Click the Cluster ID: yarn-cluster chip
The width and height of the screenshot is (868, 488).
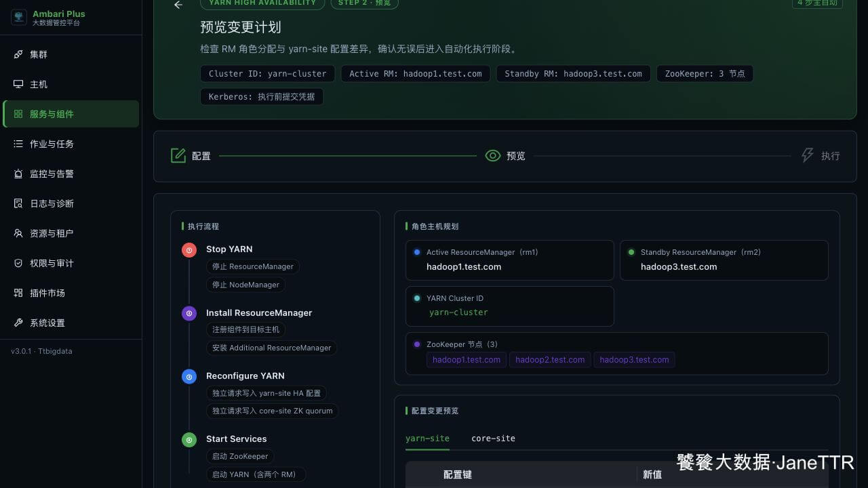click(x=267, y=74)
